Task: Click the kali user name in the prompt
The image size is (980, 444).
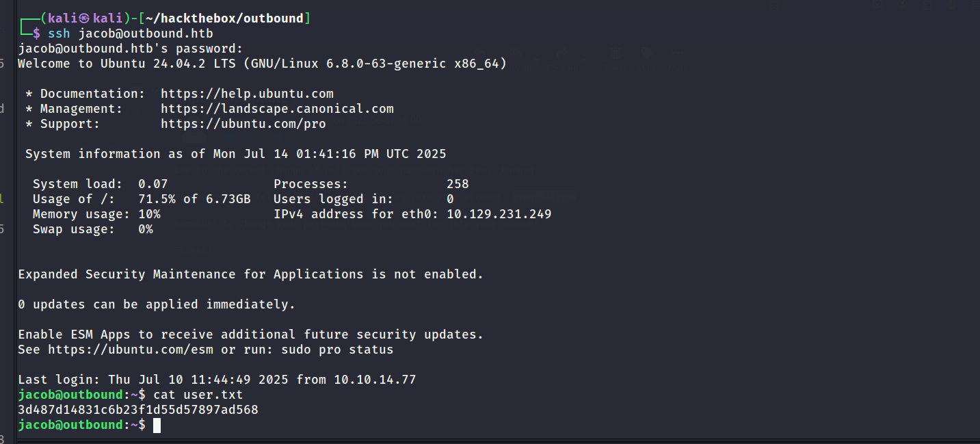Action: click(62, 18)
